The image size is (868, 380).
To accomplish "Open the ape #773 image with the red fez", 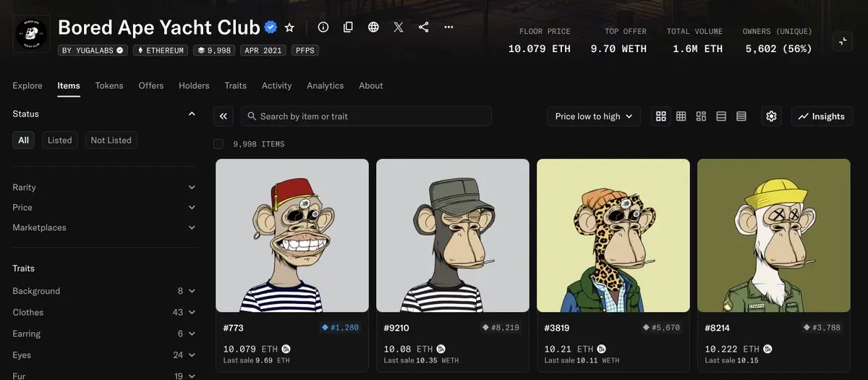I will coord(292,236).
